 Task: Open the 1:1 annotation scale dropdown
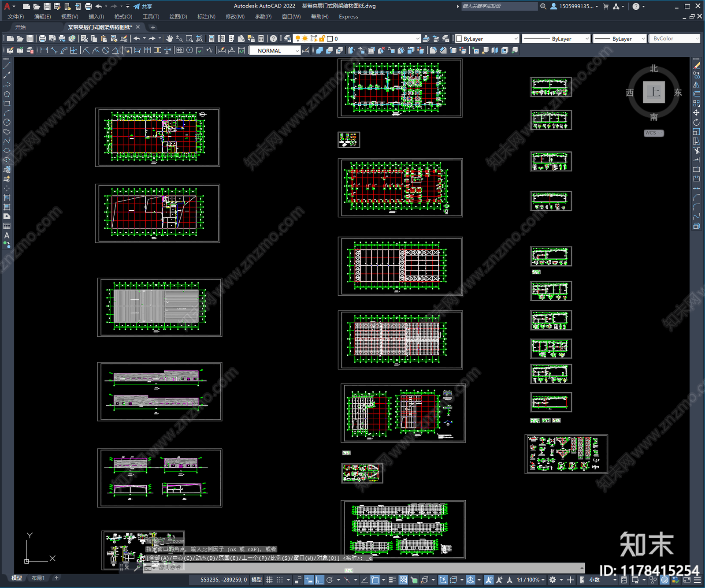(x=531, y=580)
